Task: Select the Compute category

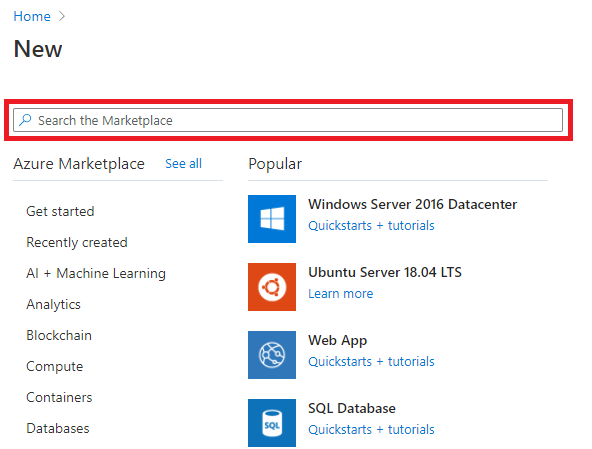Action: [54, 366]
